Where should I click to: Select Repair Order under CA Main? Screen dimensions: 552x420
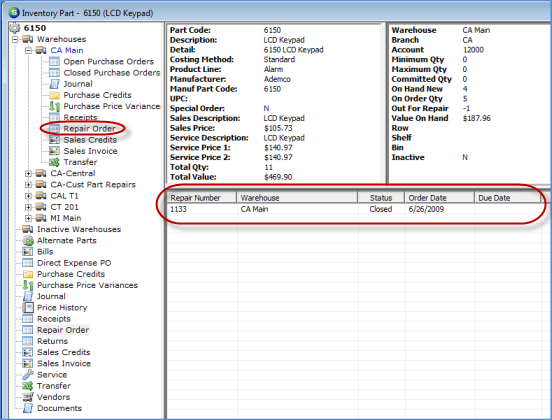89,128
